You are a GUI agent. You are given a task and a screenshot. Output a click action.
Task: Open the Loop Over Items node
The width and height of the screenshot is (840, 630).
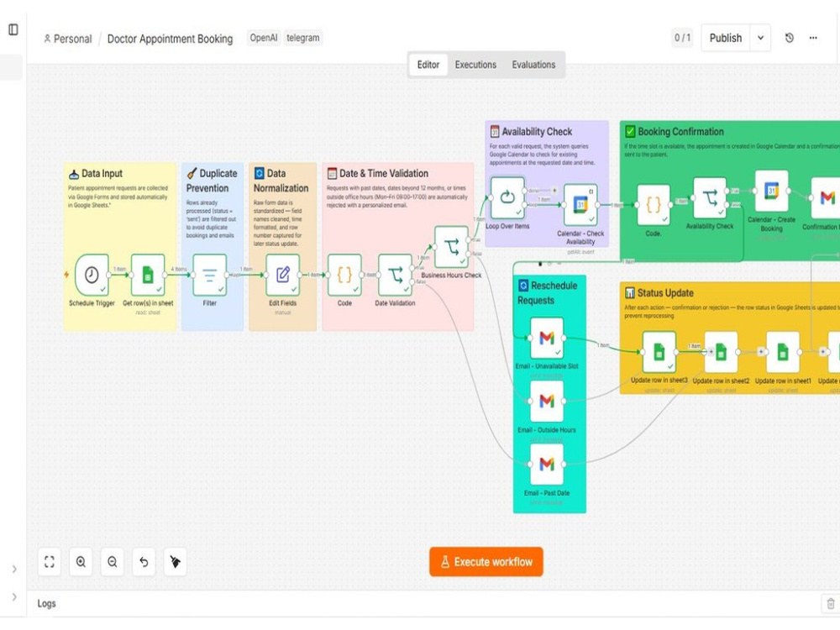[507, 197]
